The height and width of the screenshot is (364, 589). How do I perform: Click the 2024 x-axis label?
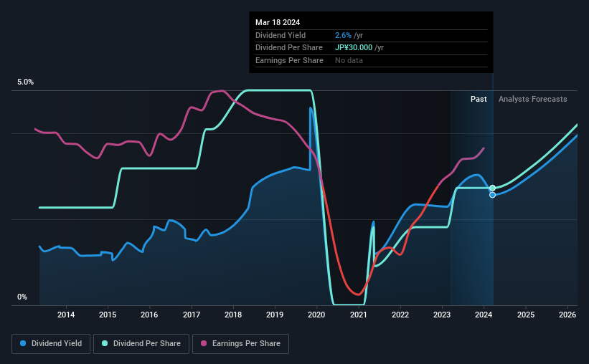click(x=484, y=315)
